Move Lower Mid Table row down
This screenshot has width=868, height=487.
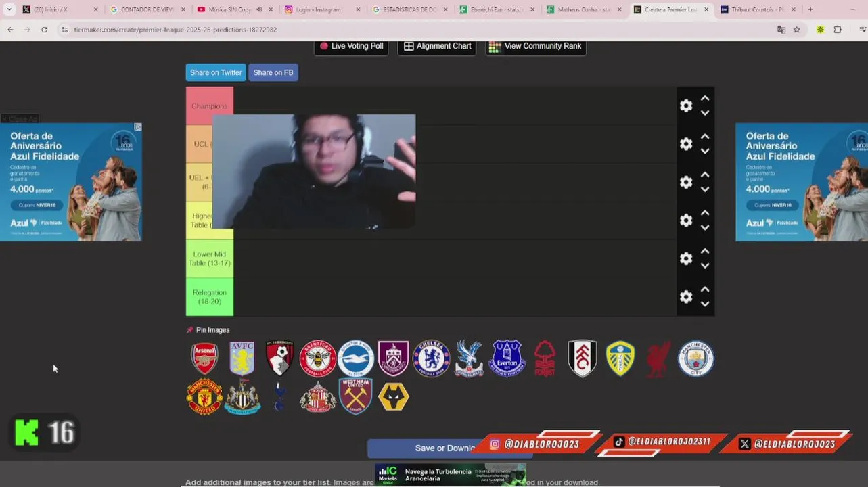coord(705,266)
